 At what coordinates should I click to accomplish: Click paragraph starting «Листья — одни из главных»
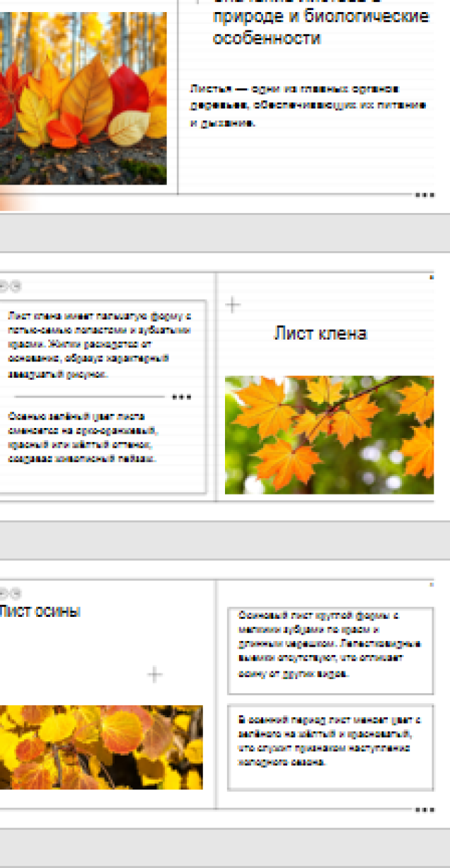click(308, 105)
